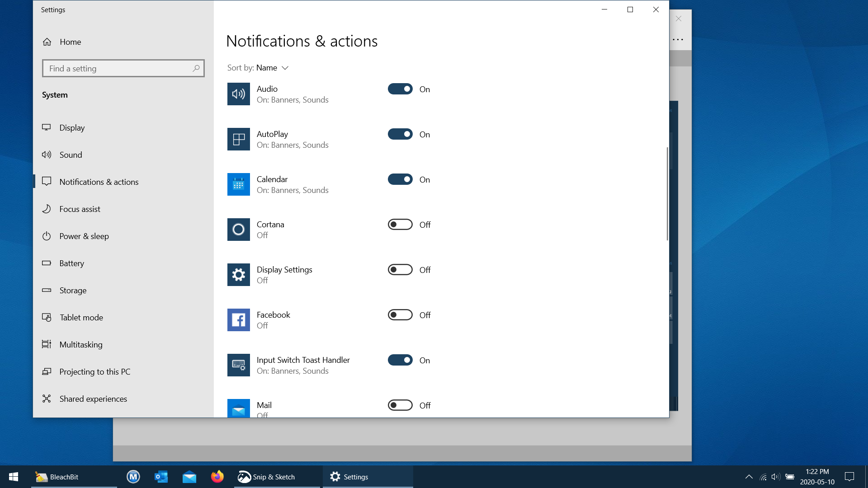This screenshot has width=868, height=488.
Task: Click the AutoPlay app icon
Action: 238,139
